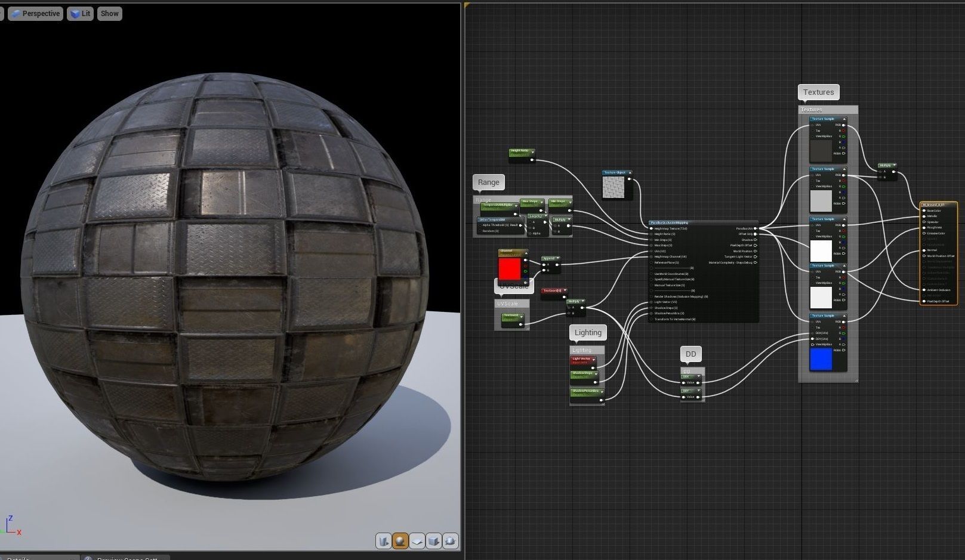Select the Append node title
Screen dimensions: 965x560
point(549,258)
